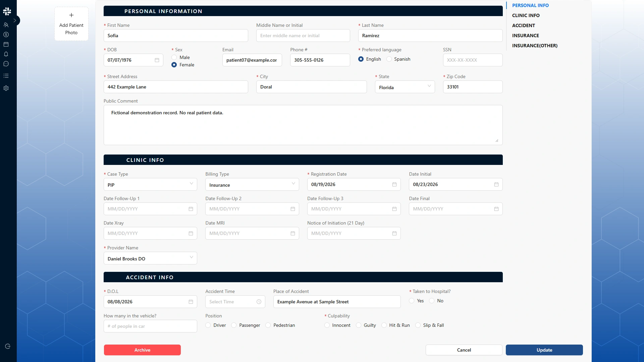This screenshot has width=644, height=362.
Task: Open the Billing Type dropdown
Action: 252,185
